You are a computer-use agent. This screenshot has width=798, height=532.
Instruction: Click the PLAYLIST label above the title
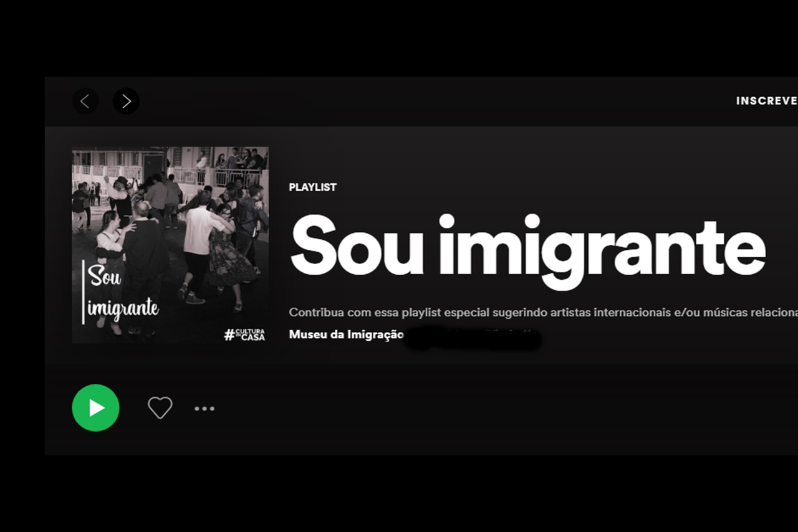pos(313,188)
